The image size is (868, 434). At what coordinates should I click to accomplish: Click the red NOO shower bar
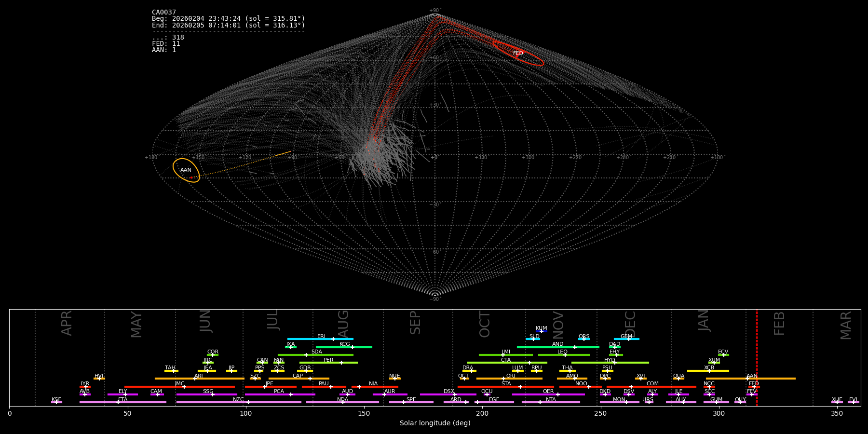click(581, 387)
